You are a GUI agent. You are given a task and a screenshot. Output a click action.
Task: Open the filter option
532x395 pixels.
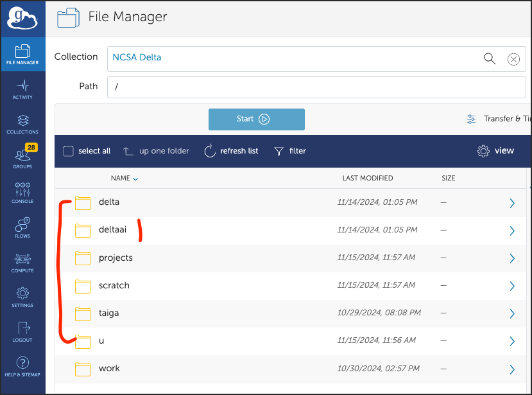290,151
